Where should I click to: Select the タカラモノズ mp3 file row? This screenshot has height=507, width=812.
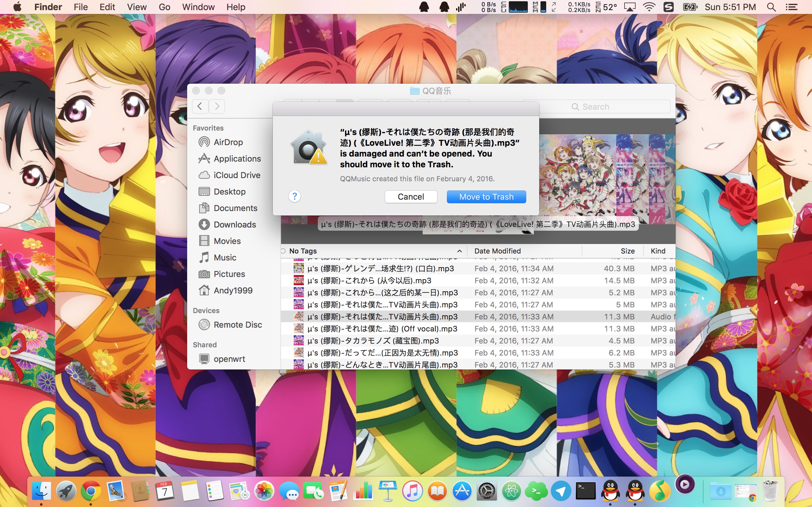[373, 341]
